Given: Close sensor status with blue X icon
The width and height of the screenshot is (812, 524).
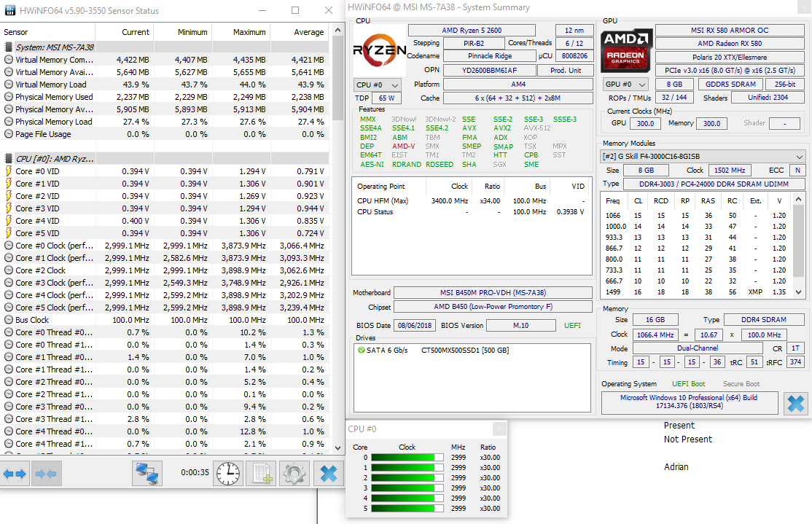Looking at the screenshot, I should tap(328, 474).
